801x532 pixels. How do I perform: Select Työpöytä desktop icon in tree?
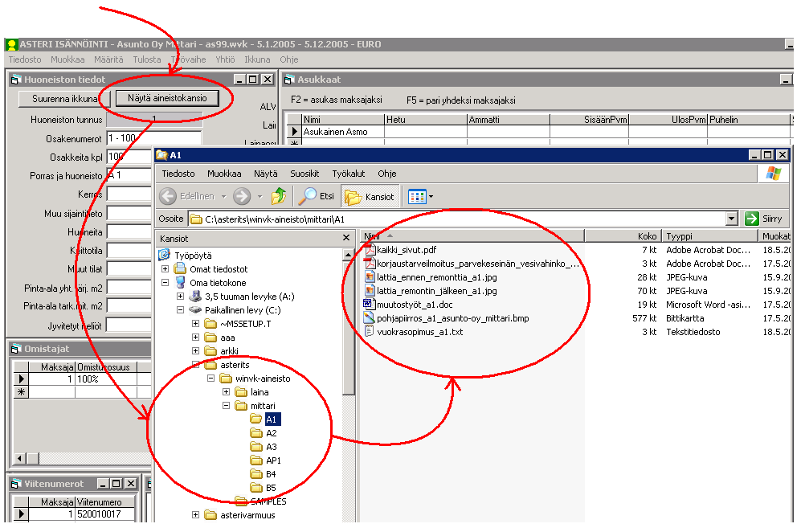point(165,255)
